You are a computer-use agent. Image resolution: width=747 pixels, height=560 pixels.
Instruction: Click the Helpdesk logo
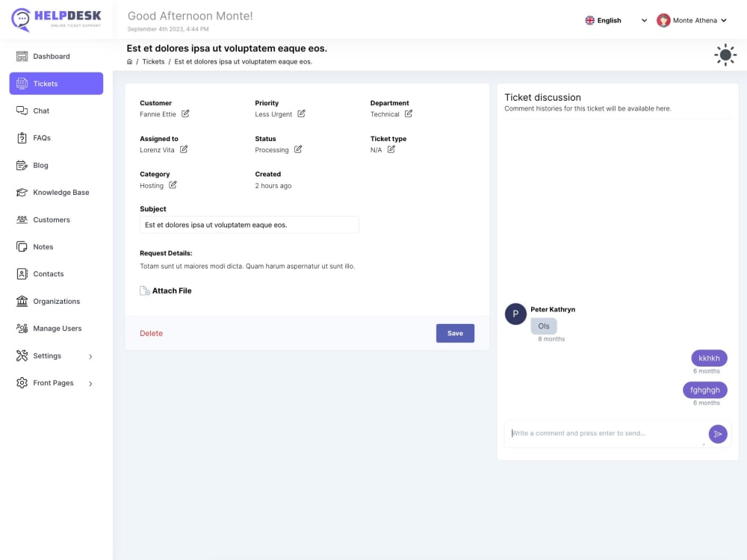(x=56, y=19)
